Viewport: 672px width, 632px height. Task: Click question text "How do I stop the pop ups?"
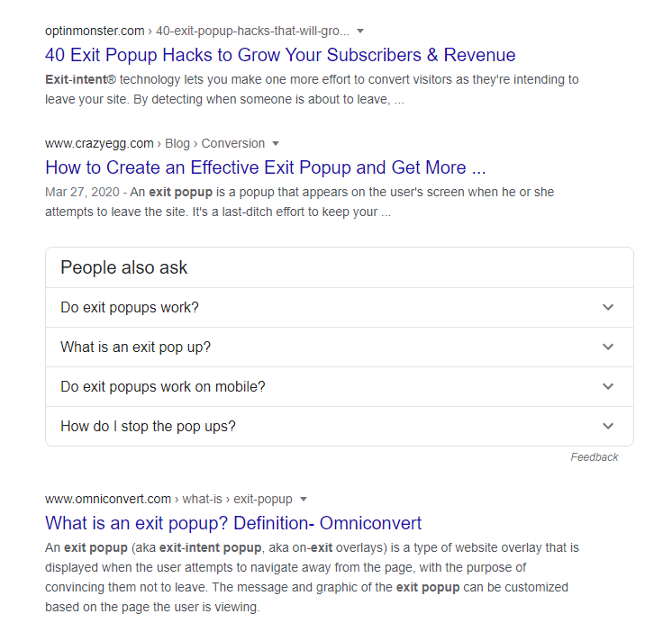tap(148, 427)
